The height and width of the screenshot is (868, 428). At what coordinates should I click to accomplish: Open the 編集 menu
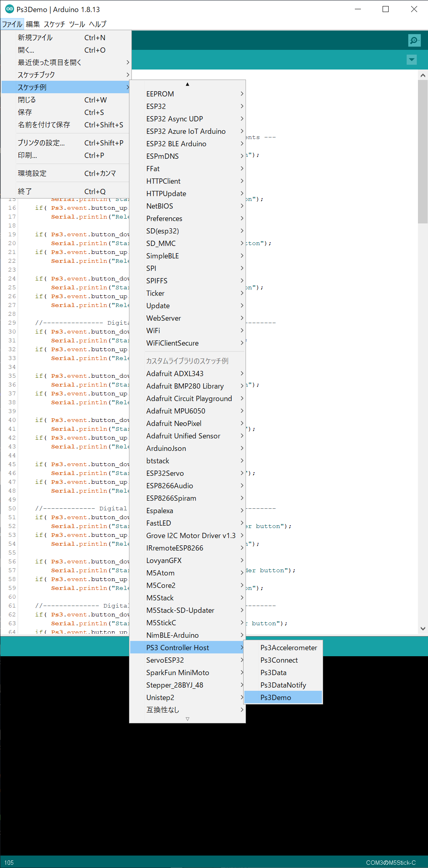pyautogui.click(x=33, y=24)
